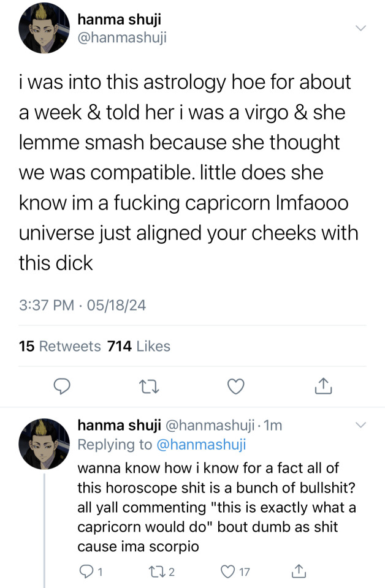
Task: Share the main tweet
Action: pyautogui.click(x=322, y=386)
